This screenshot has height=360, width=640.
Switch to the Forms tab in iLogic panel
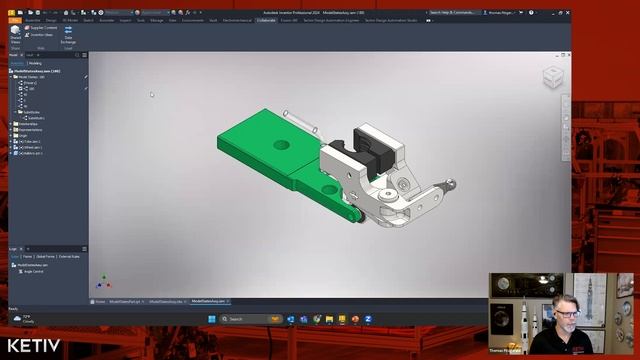[x=27, y=257]
